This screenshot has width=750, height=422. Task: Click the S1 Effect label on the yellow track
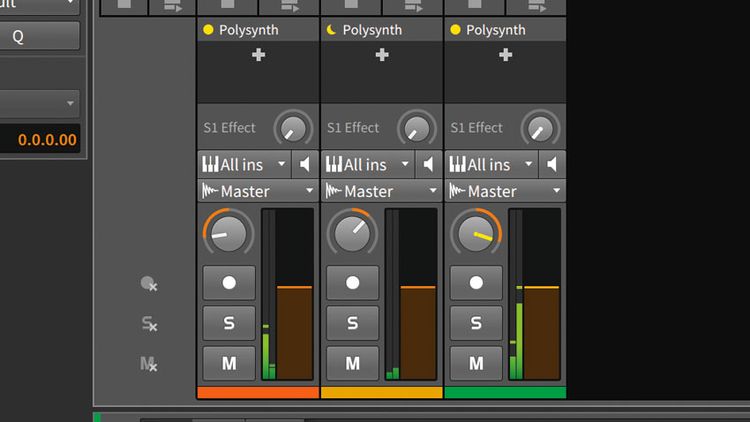click(353, 128)
